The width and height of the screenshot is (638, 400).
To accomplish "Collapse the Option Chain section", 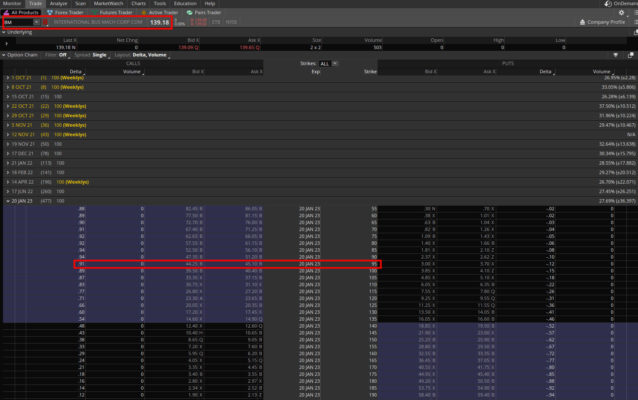I will tap(4, 54).
